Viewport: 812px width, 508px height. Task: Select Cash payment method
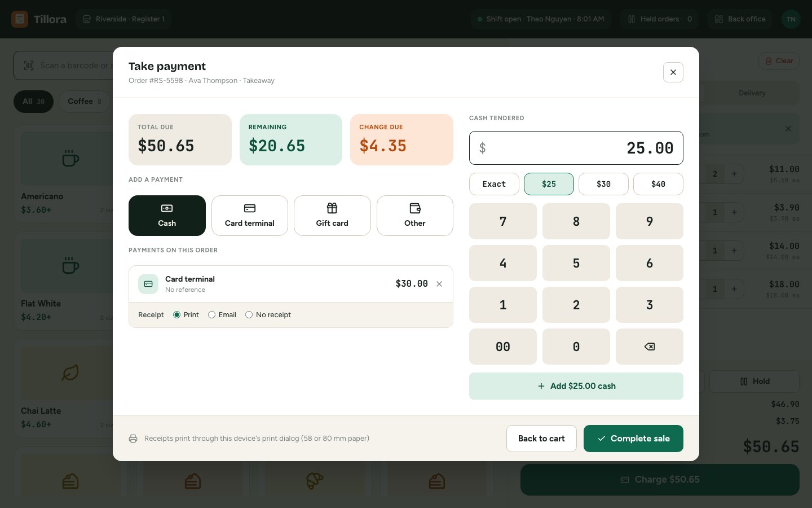pos(167,216)
